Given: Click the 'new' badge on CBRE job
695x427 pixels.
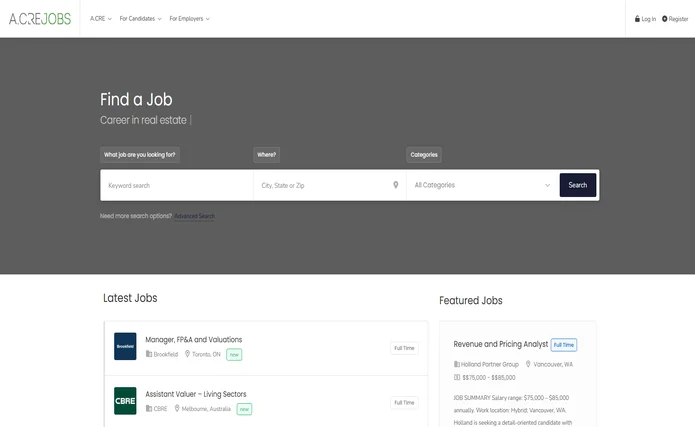Looking at the screenshot, I should 244,409.
